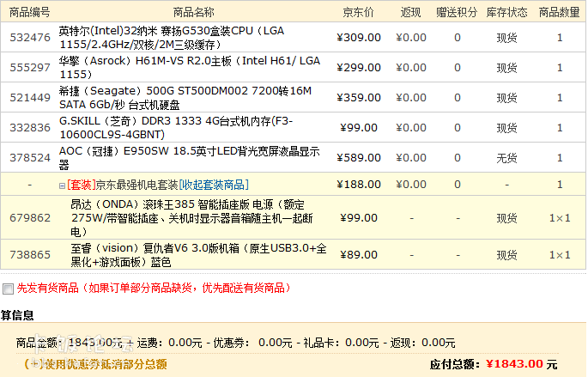Select product number 738865
The height and width of the screenshot is (377, 588).
pos(30,255)
